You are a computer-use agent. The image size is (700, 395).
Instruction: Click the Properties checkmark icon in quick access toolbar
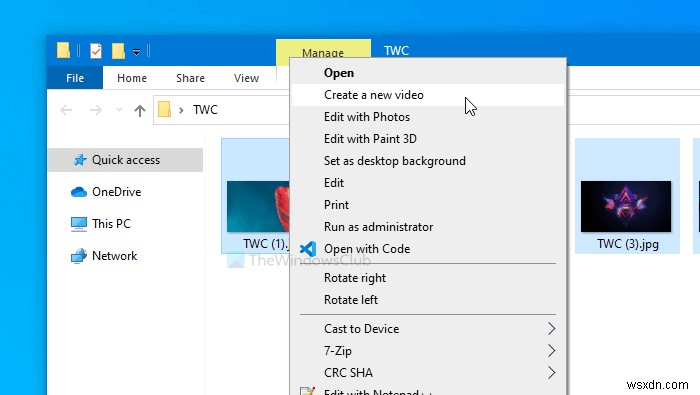[96, 51]
